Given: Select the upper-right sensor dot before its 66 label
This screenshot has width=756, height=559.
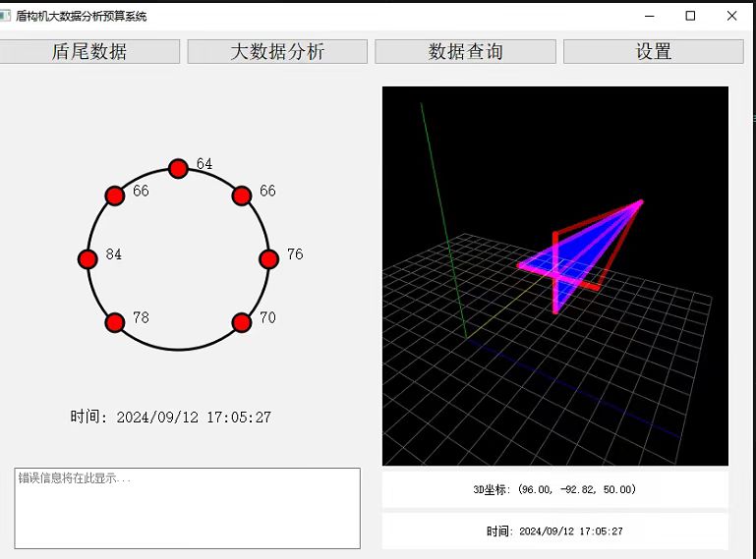Looking at the screenshot, I should (x=242, y=196).
